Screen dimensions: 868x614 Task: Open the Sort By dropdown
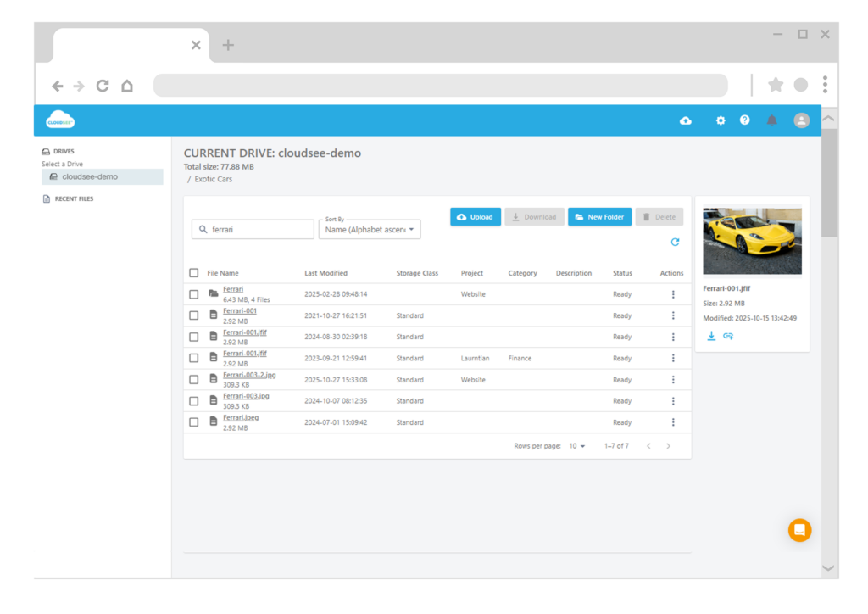click(370, 229)
